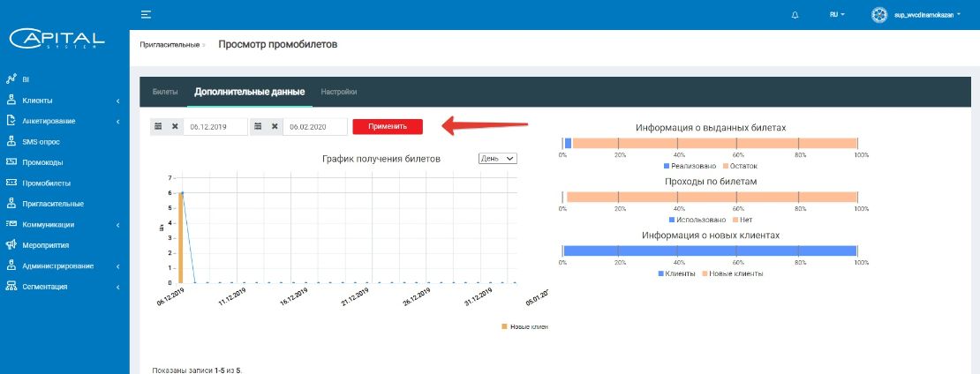
Task: Click the Мероприятия megaphone icon
Action: pos(11,244)
